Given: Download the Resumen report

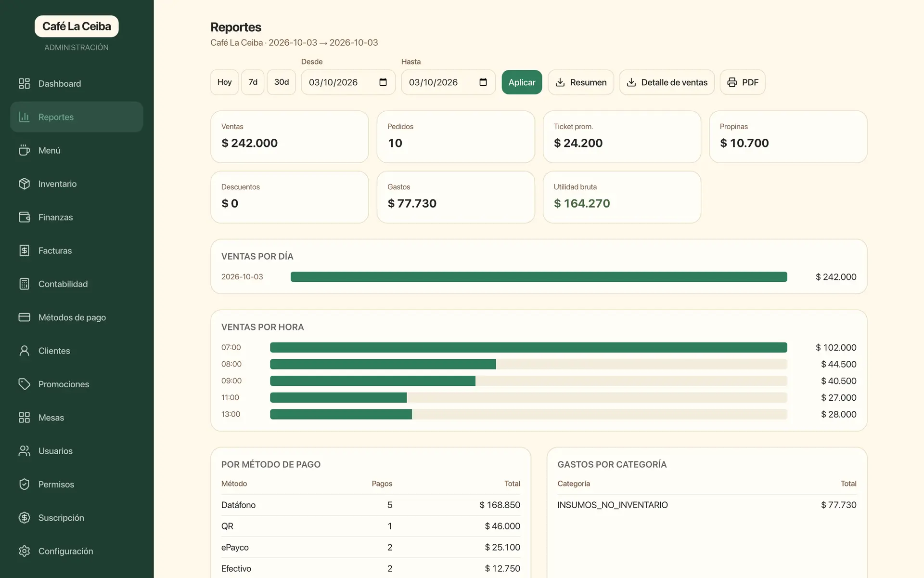Looking at the screenshot, I should point(581,82).
